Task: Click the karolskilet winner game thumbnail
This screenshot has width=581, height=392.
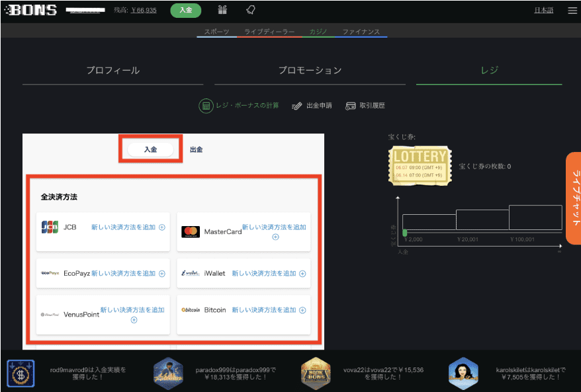Action: pyautogui.click(x=463, y=373)
